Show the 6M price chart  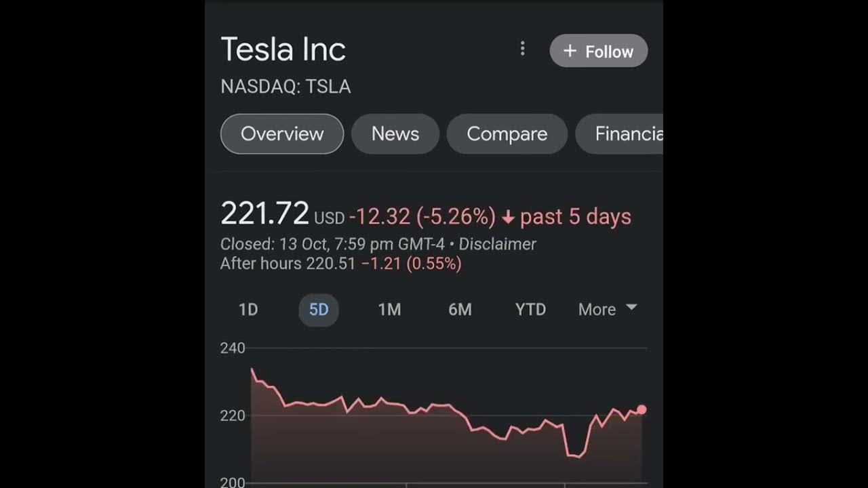coord(460,310)
